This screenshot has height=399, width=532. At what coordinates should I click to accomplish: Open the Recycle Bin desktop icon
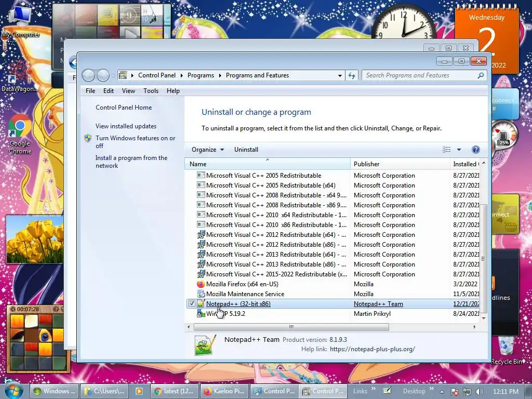[507, 350]
